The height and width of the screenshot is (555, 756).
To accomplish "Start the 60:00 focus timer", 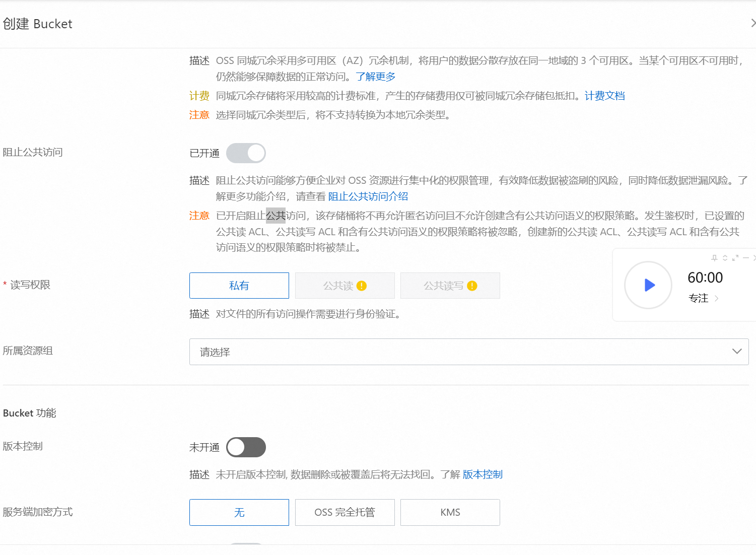I will 648,285.
